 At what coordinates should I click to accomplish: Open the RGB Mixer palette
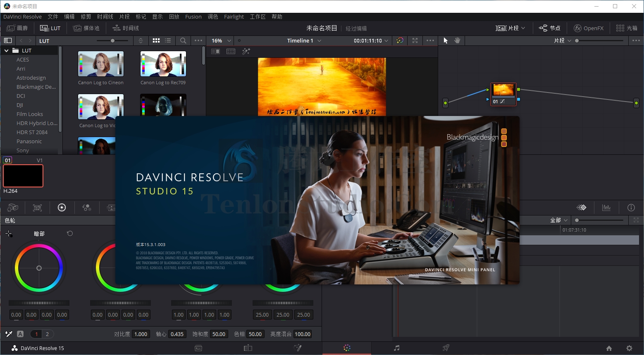tap(87, 208)
